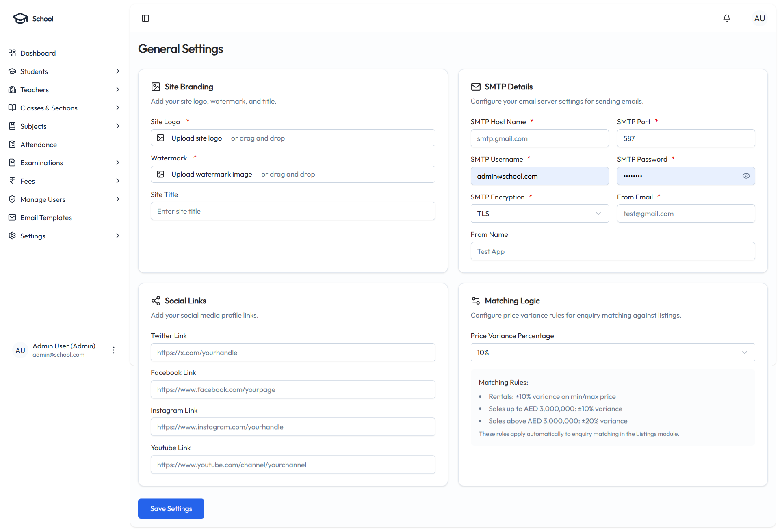Viewport: 780px width, 532px height.
Task: Click the Upload watermark image icon
Action: pos(161,174)
